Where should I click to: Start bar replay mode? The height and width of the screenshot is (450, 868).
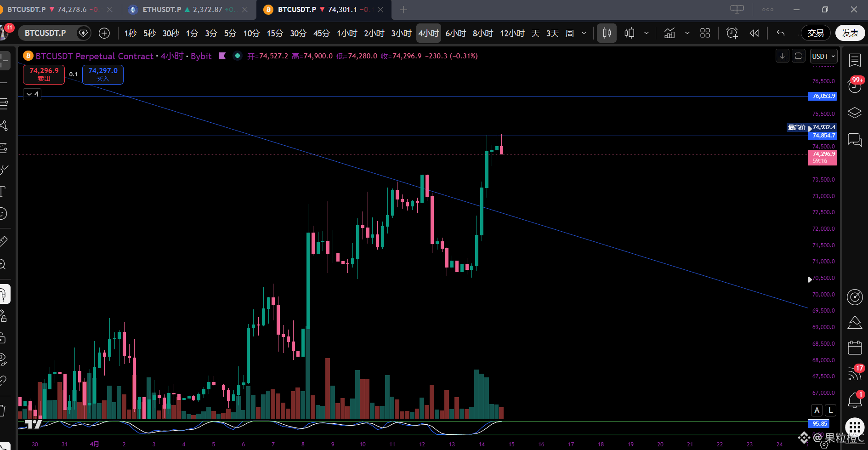[754, 33]
